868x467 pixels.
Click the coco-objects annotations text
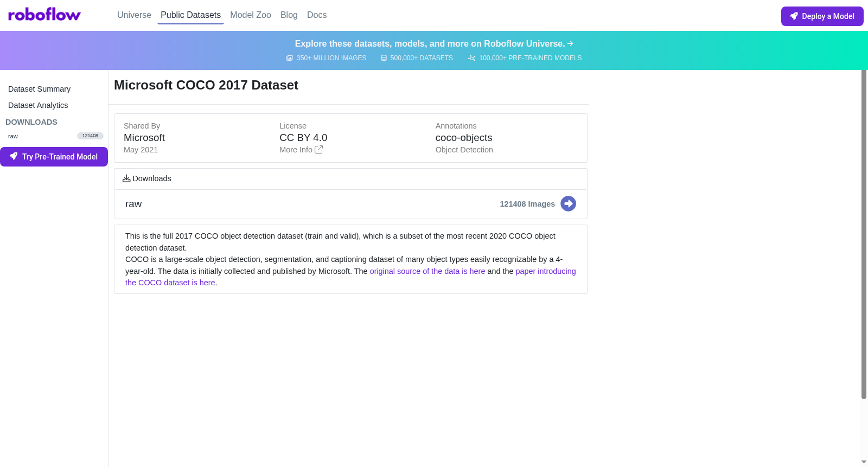coord(464,138)
